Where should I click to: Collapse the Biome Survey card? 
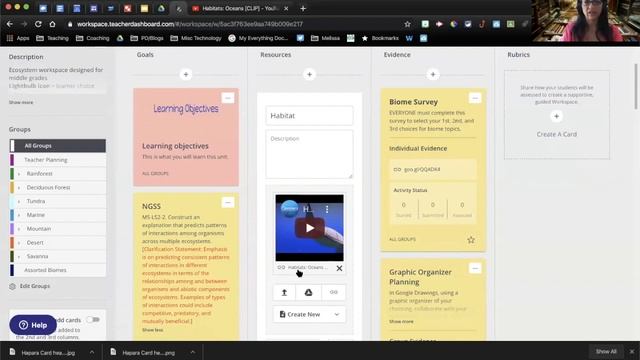[x=475, y=98]
